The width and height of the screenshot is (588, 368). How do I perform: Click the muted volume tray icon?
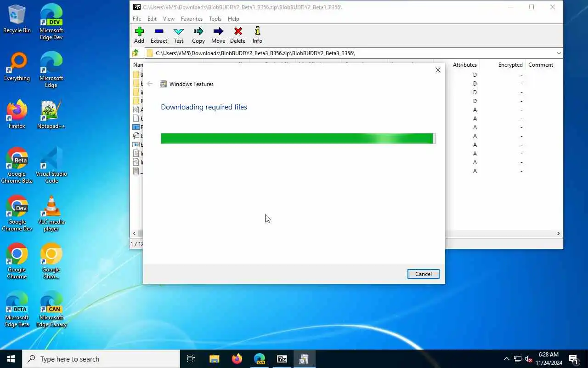pos(529,359)
